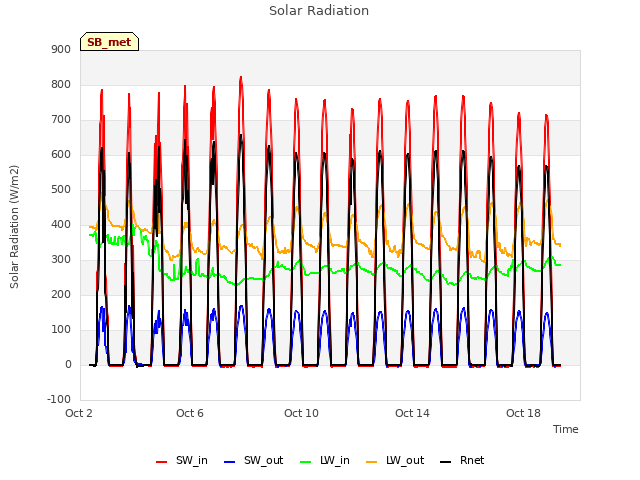
Task: Select the LW_out legend label
Action: tap(405, 460)
